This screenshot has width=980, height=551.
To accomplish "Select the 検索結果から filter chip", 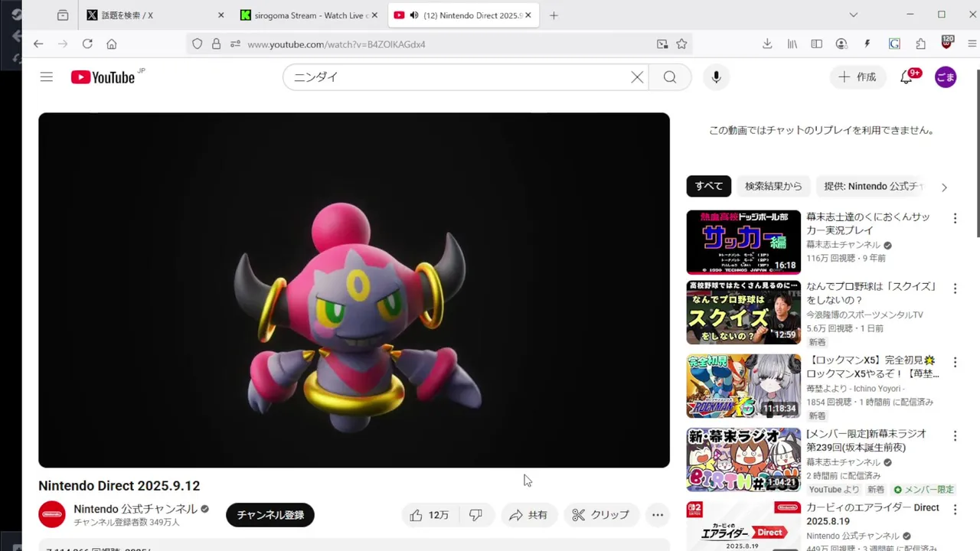I will (773, 186).
